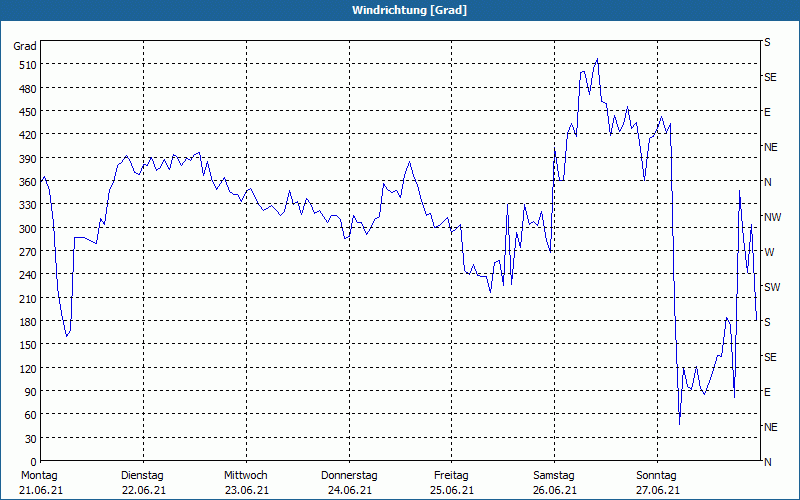Click the "Freitag" day label
The height and width of the screenshot is (500, 800).
point(451,475)
